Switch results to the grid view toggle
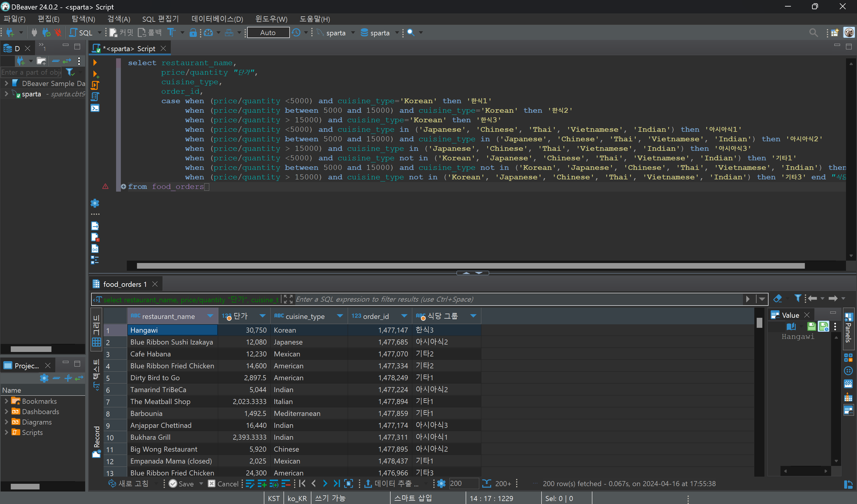The width and height of the screenshot is (857, 504). [96, 330]
